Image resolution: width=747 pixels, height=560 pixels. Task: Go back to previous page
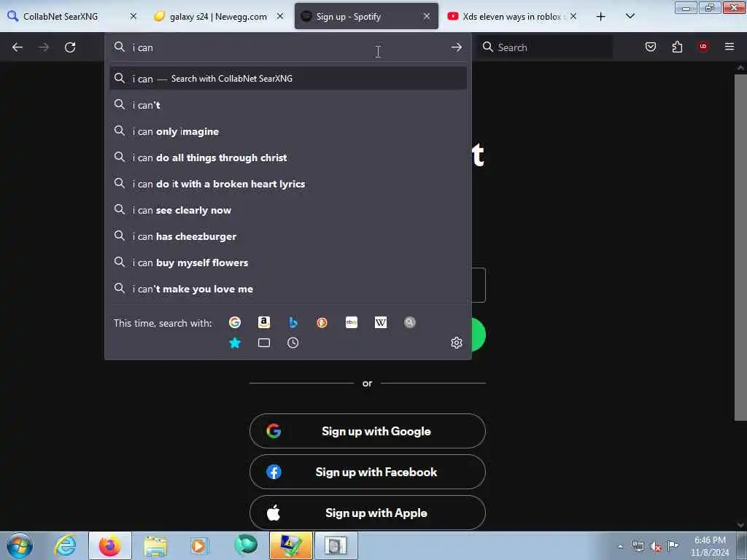point(18,47)
